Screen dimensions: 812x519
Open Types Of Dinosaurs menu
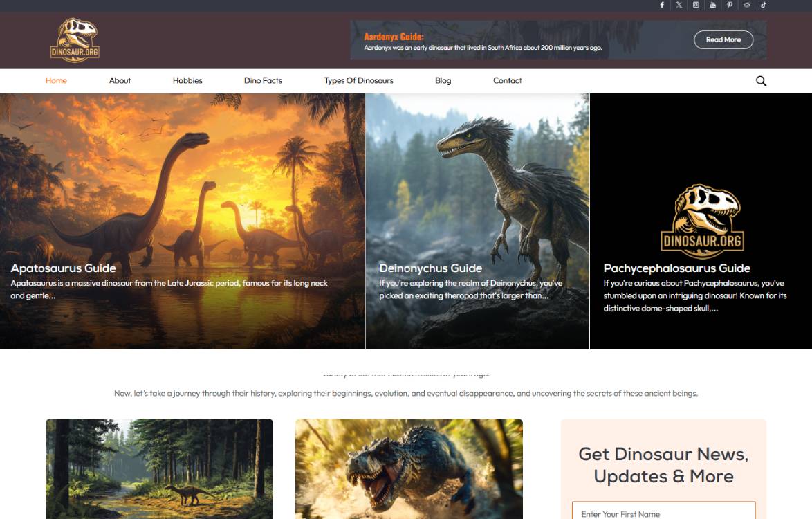pyautogui.click(x=358, y=81)
